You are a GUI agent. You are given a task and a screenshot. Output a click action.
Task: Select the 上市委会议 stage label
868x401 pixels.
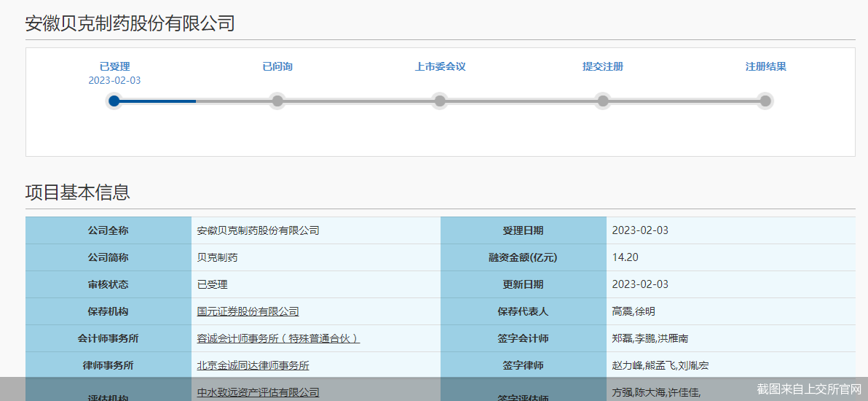coord(440,66)
